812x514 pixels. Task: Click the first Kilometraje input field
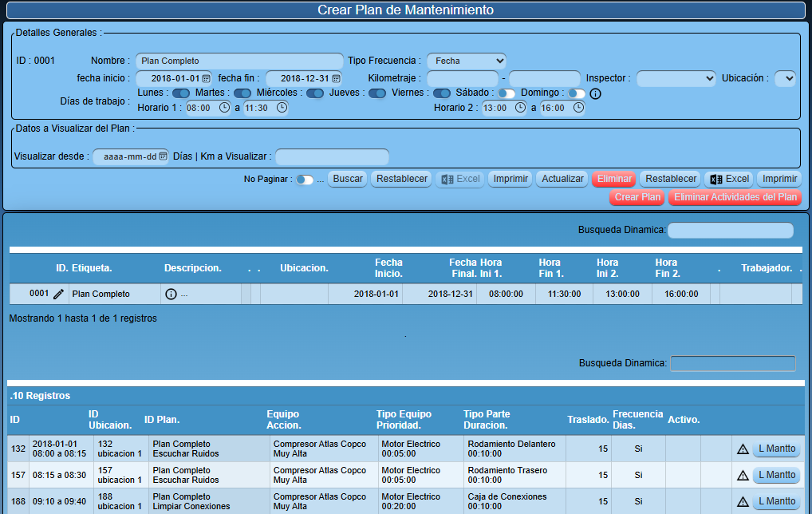coord(463,78)
